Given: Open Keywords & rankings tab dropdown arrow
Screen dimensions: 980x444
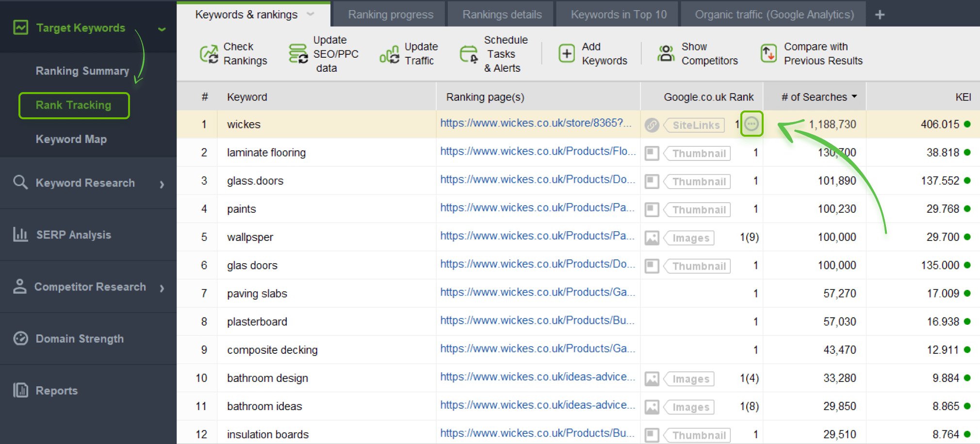Looking at the screenshot, I should [310, 14].
